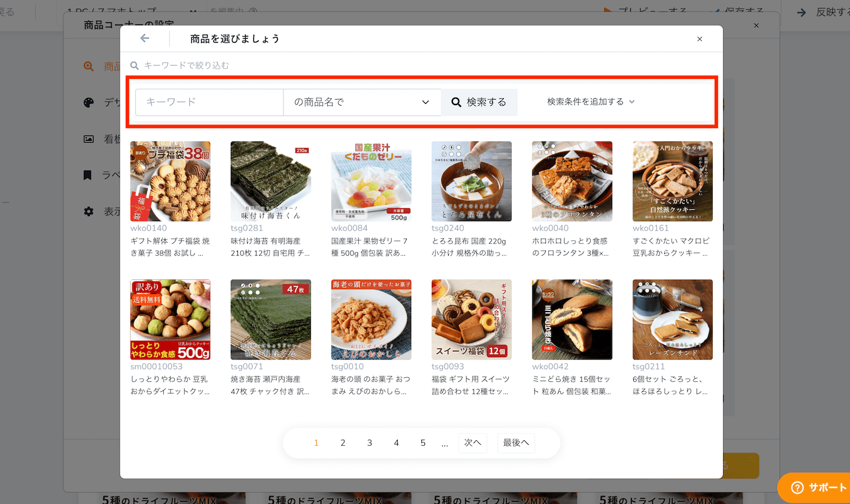Click the bookmark icon in the background sidebar

point(87,175)
